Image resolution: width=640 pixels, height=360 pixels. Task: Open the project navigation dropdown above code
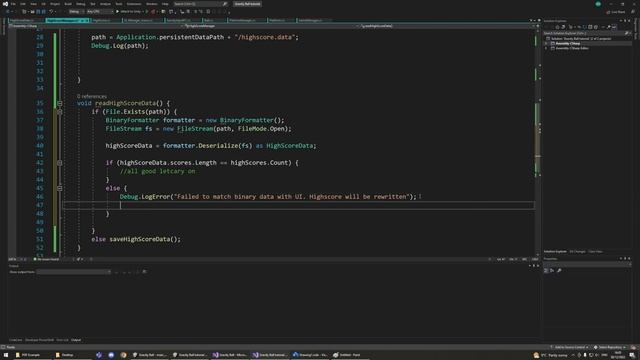[95, 26]
